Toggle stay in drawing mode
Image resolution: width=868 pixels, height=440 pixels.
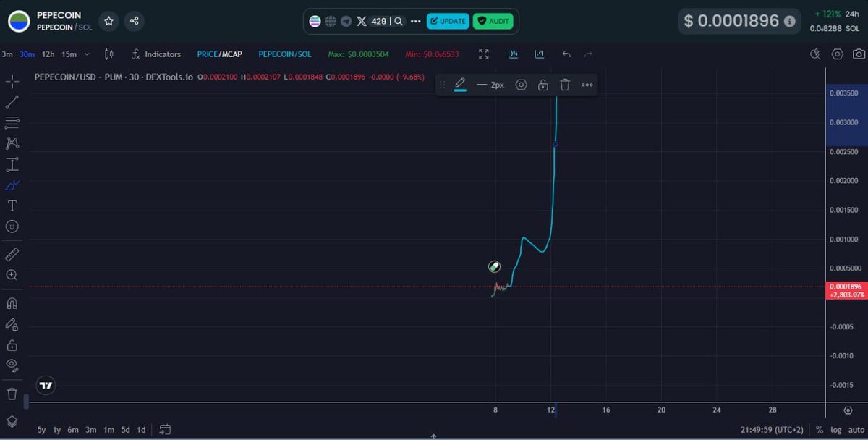coord(12,324)
